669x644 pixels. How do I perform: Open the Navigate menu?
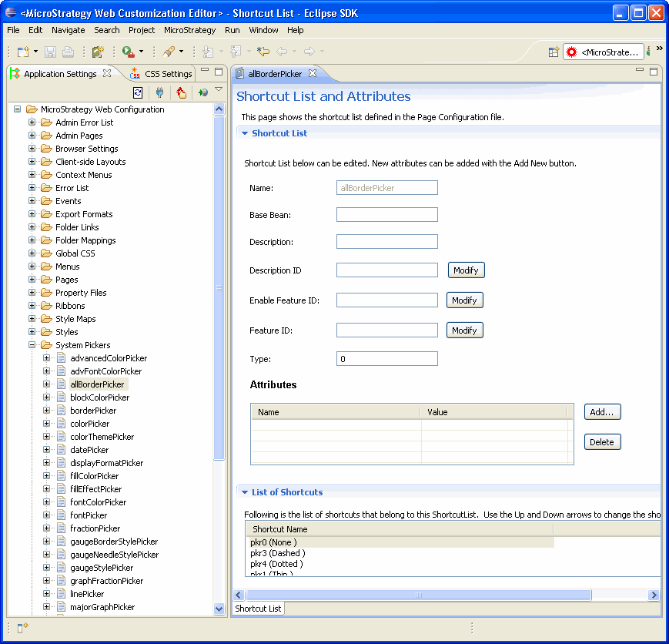pos(69,30)
